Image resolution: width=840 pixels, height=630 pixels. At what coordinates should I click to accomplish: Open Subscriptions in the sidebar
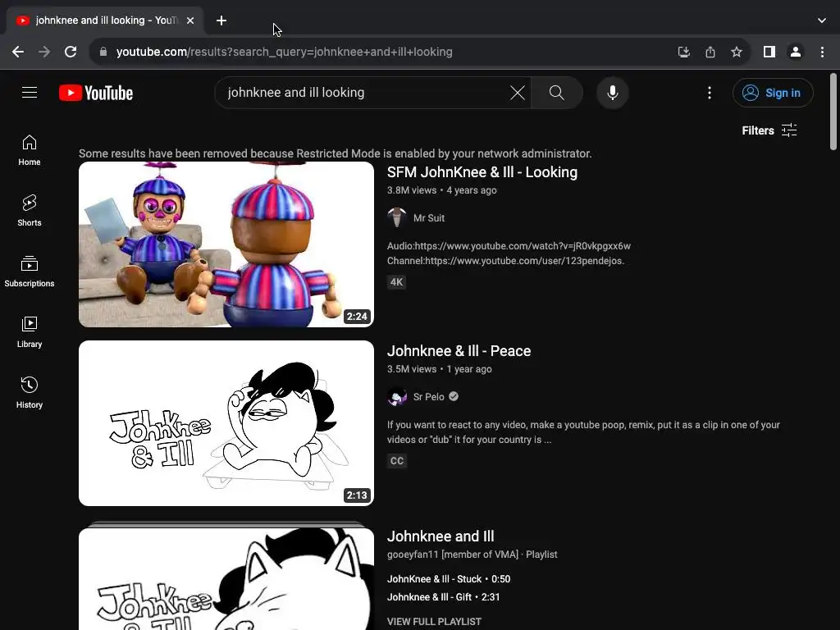(30, 272)
